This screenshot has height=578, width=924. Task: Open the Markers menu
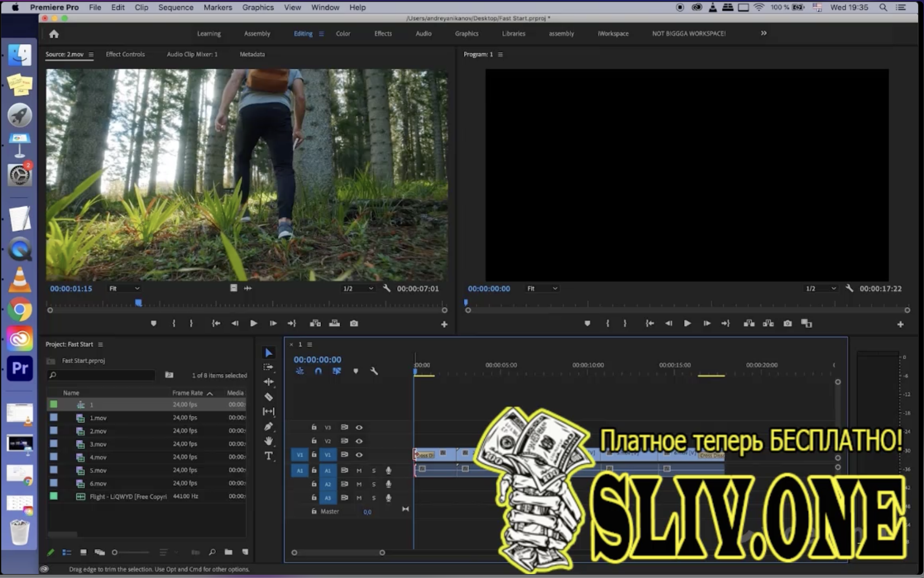(218, 7)
